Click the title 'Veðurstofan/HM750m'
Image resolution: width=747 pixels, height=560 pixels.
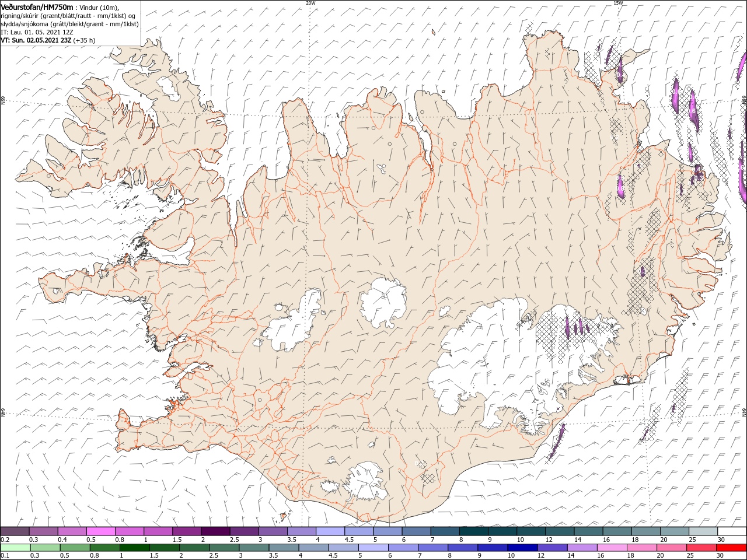(37, 7)
